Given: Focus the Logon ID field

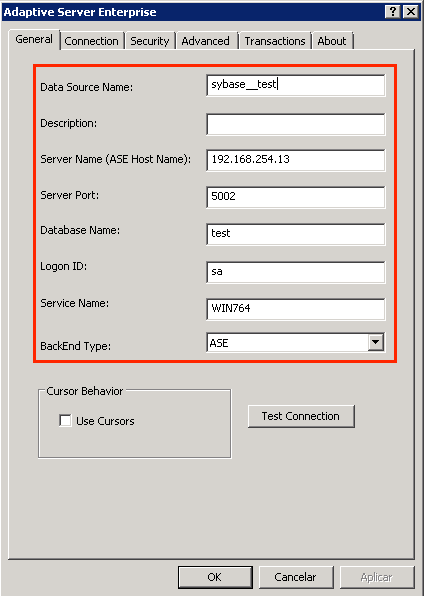Looking at the screenshot, I should 295,272.
